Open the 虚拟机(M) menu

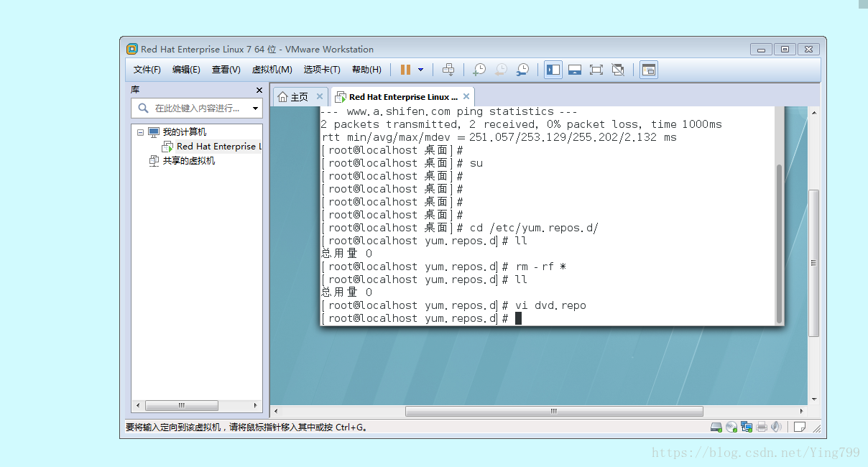click(x=272, y=70)
